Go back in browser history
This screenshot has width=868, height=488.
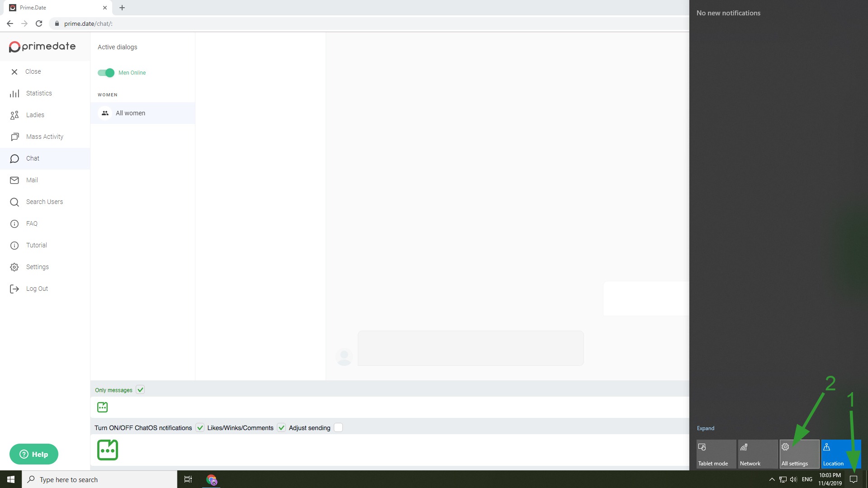10,24
